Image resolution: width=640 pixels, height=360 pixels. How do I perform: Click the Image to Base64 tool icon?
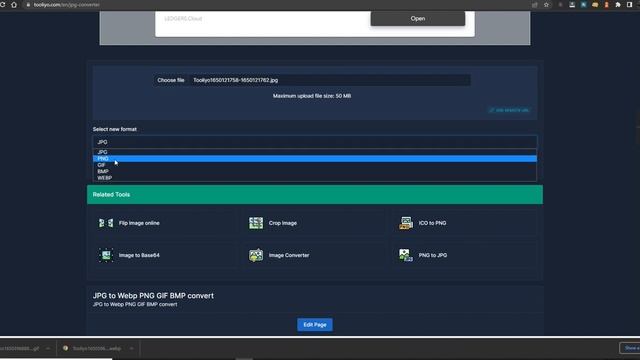tap(106, 255)
